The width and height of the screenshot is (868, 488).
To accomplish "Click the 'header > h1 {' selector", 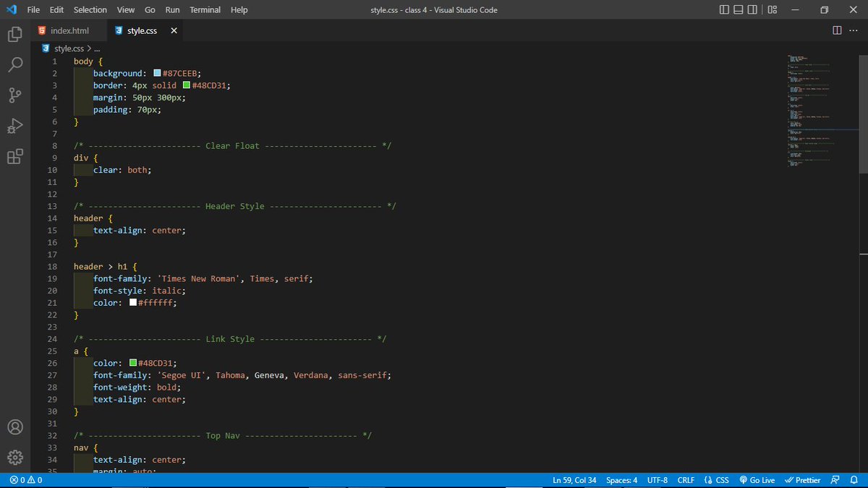I will coord(106,266).
